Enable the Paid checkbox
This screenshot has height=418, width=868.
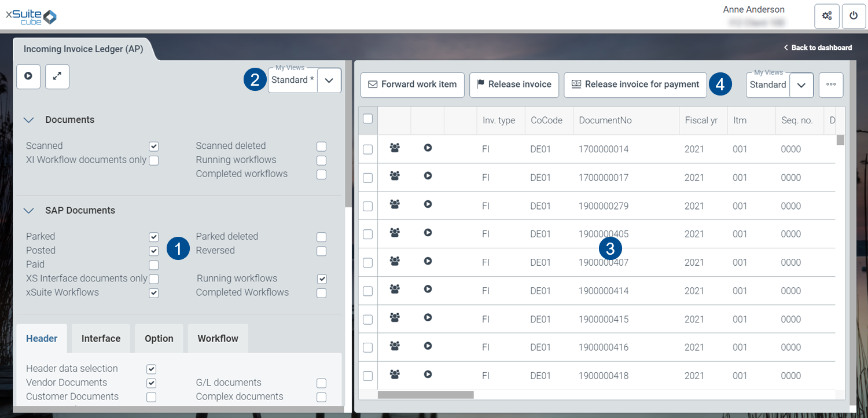pyautogui.click(x=153, y=265)
